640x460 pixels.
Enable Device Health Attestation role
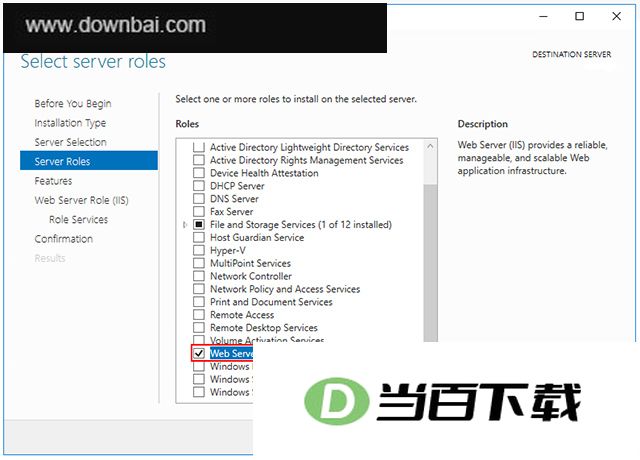tap(199, 173)
